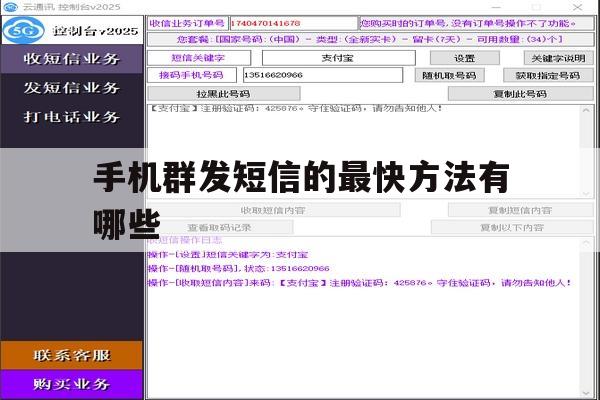
Task: Click the 短信关键字 field containing 支付宝
Action: (x=338, y=58)
